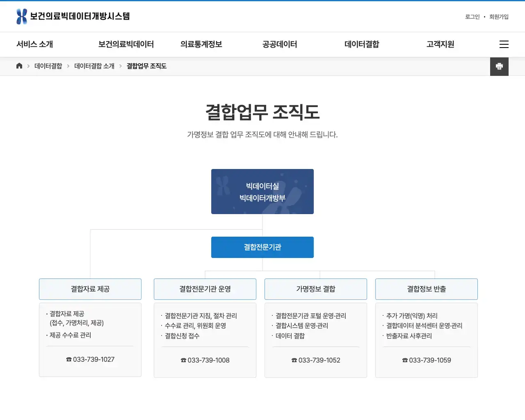Image resolution: width=525 pixels, height=420 pixels.
Task: Click the 가명정보 결합 header box
Action: pyautogui.click(x=316, y=289)
